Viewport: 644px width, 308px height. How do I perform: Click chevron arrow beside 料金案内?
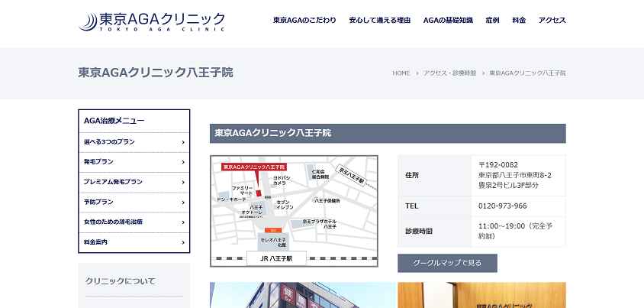coord(183,242)
